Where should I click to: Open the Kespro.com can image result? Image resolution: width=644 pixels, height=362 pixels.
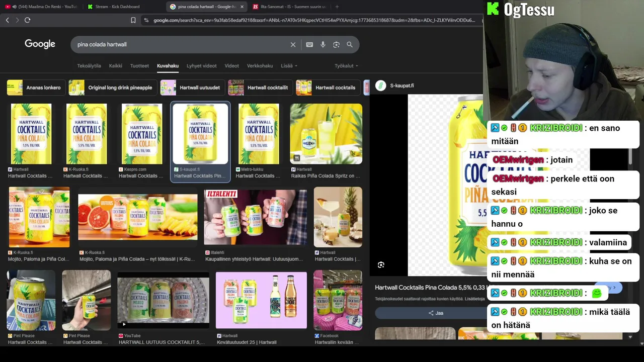(x=142, y=134)
